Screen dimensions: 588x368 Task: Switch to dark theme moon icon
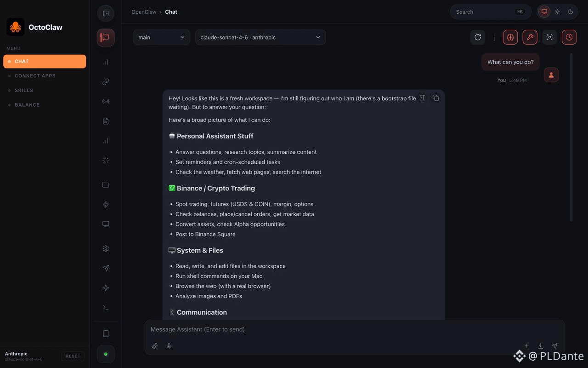click(x=571, y=12)
